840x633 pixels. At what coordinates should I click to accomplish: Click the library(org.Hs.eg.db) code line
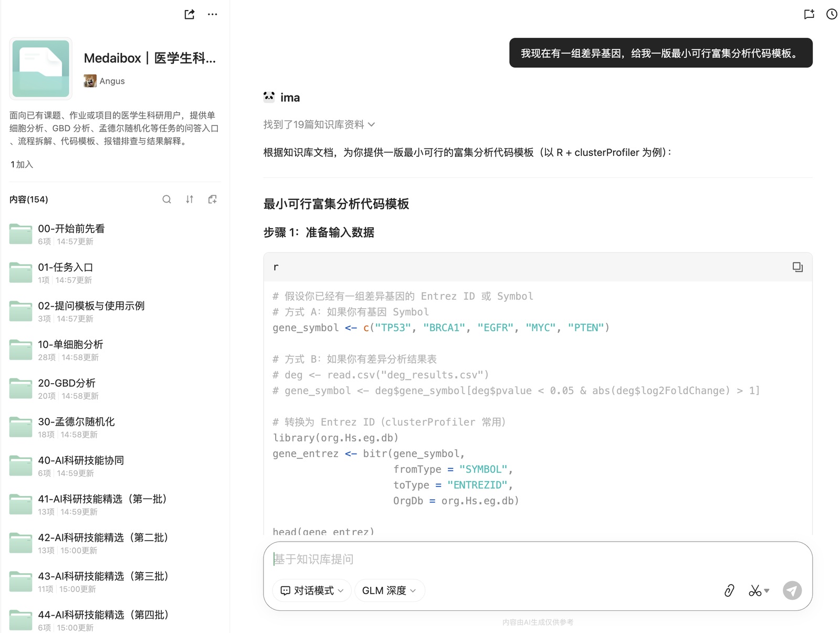click(x=335, y=438)
